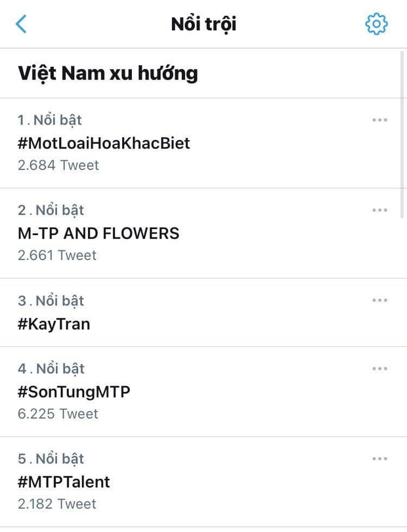Click the 2.684 Tweet count label
This screenshot has width=407, height=532.
[56, 166]
